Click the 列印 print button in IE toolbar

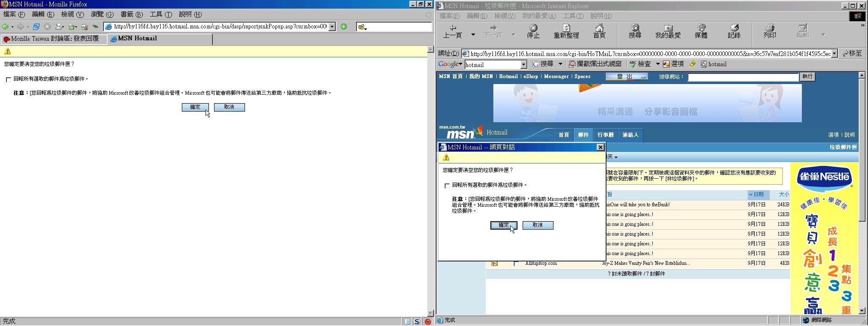pos(770,32)
